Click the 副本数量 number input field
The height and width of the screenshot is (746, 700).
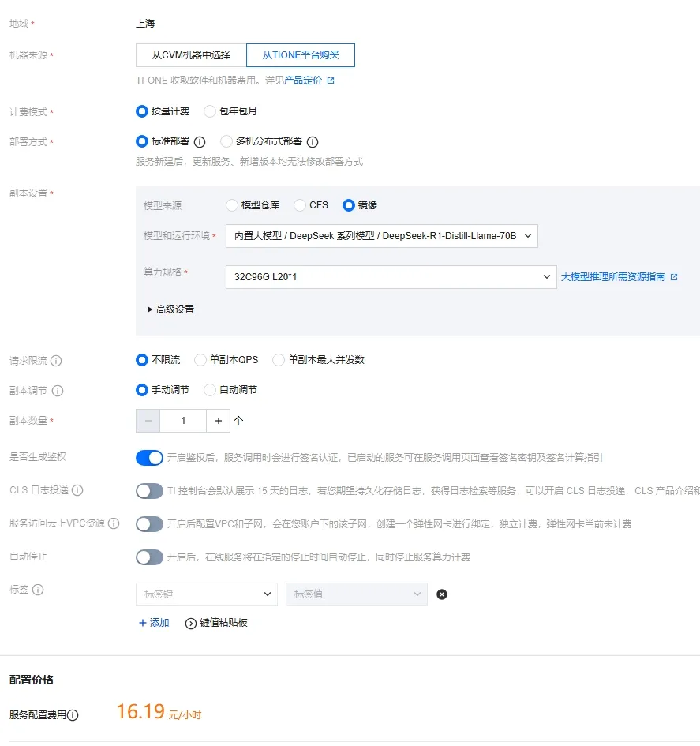(x=183, y=421)
